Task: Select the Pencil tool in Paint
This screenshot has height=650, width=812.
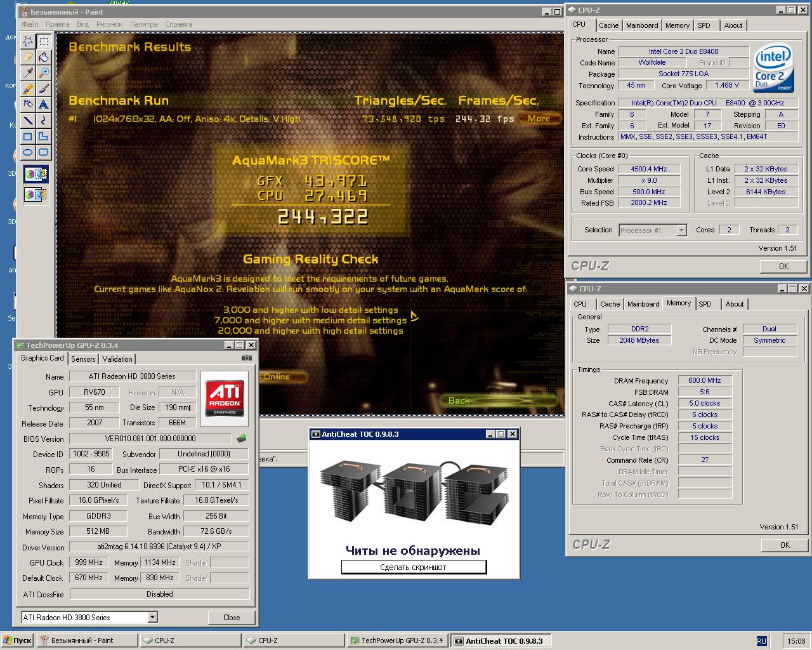Action: point(28,89)
